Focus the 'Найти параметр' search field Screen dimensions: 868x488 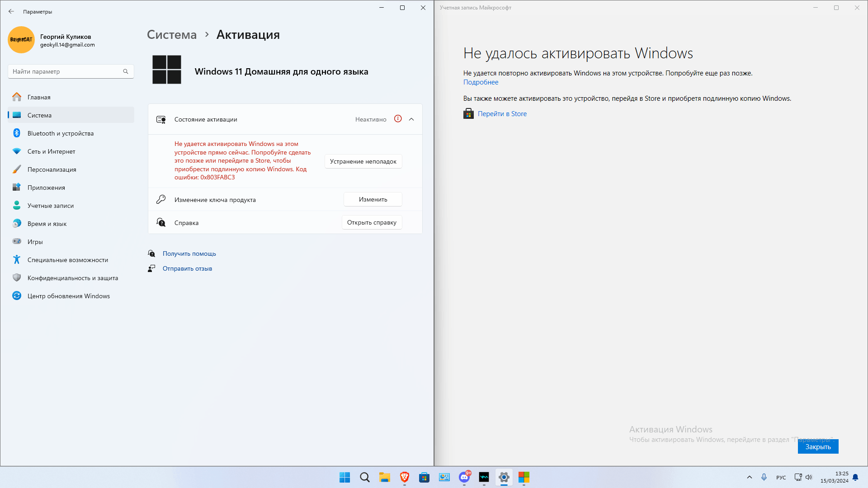[71, 71]
